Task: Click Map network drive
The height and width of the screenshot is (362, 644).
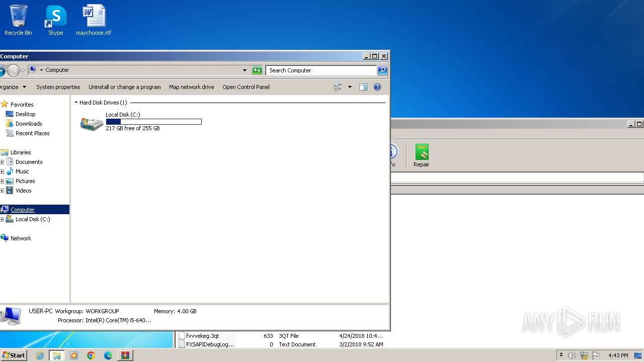Action: [x=192, y=87]
